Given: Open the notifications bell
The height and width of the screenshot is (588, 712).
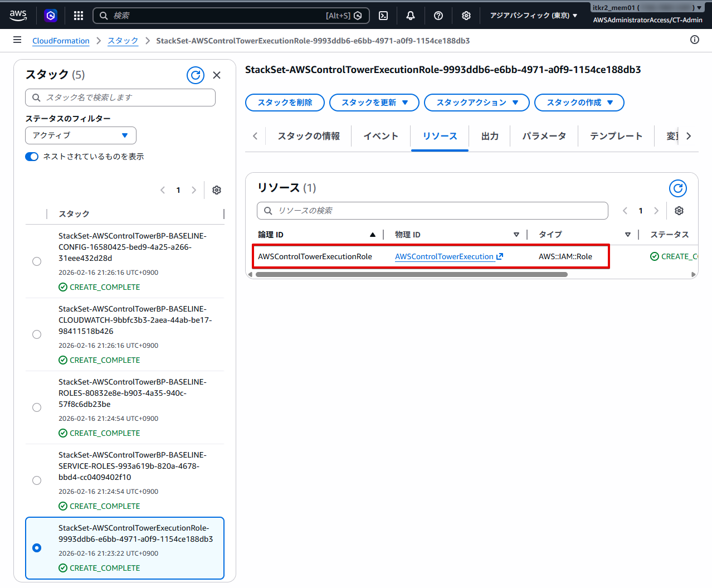Looking at the screenshot, I should [x=411, y=16].
